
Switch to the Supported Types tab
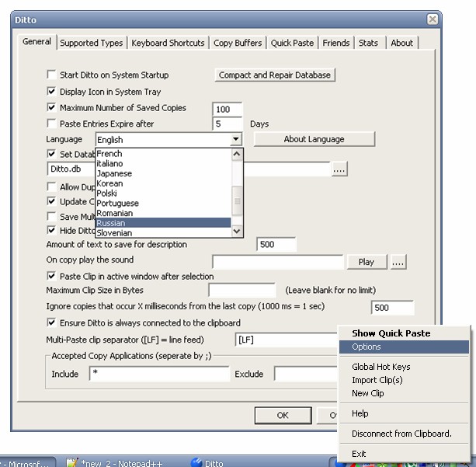(x=92, y=43)
